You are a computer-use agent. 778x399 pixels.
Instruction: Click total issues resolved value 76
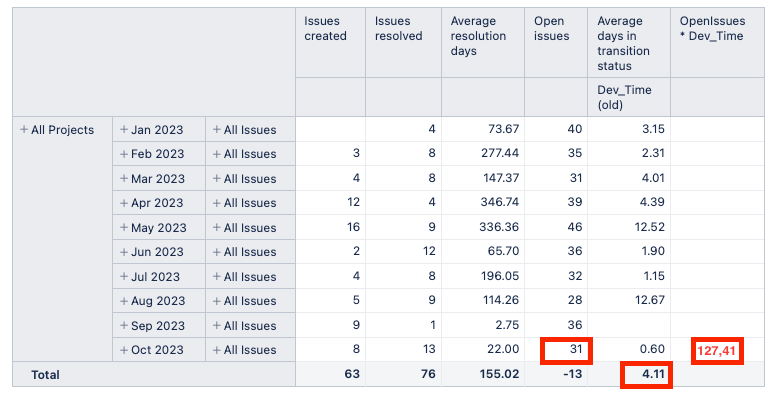(428, 374)
